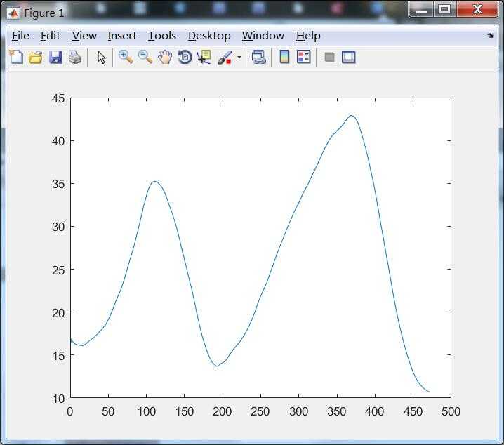Click the x-axis label 350

337,411
